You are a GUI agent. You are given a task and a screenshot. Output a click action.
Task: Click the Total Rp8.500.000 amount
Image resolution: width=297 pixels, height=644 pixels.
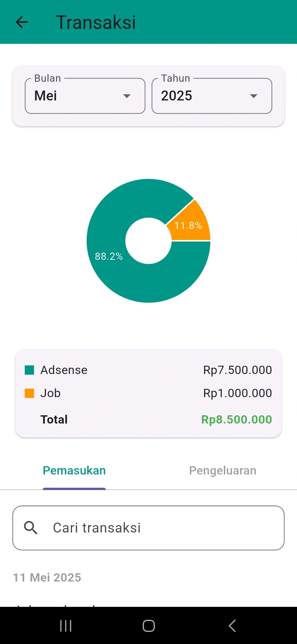coord(237,419)
